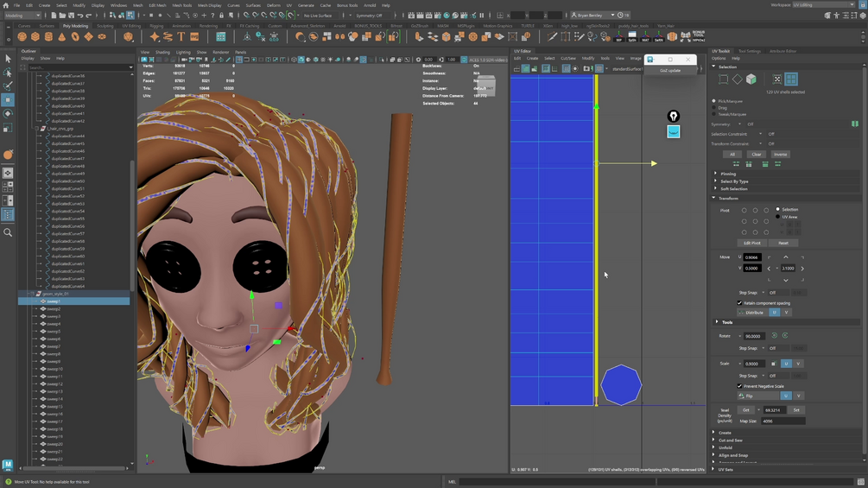Select sweep3 in the Outliner
Viewport: 868px width, 488px height.
pyautogui.click(x=54, y=317)
